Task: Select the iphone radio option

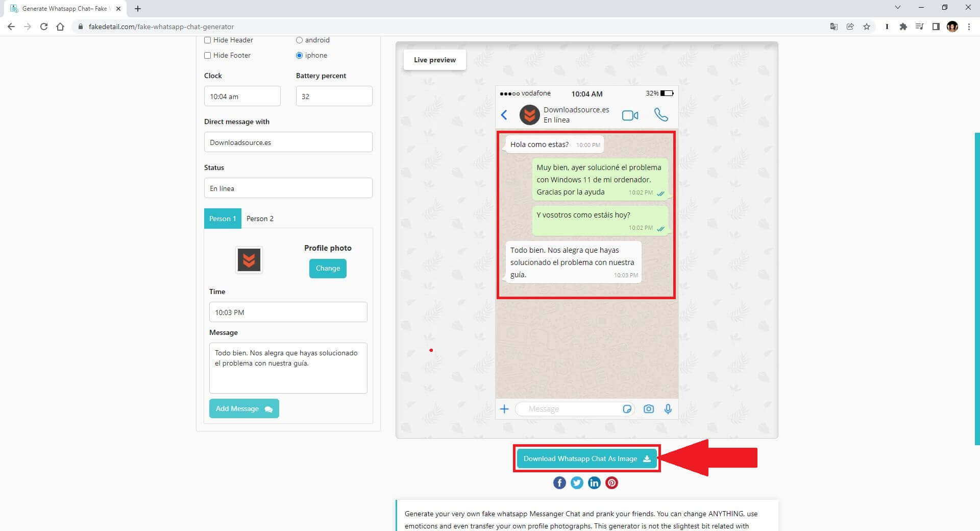Action: pyautogui.click(x=300, y=55)
